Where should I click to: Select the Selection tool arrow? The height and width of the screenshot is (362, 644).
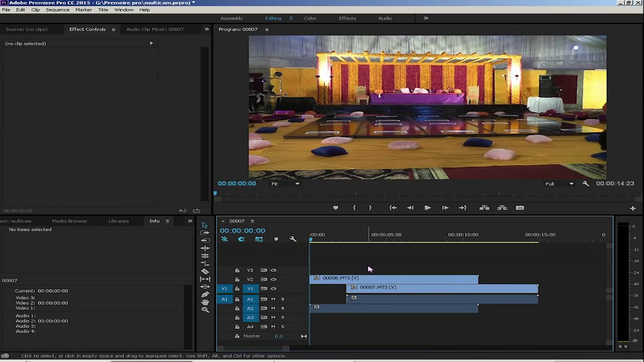(x=205, y=225)
